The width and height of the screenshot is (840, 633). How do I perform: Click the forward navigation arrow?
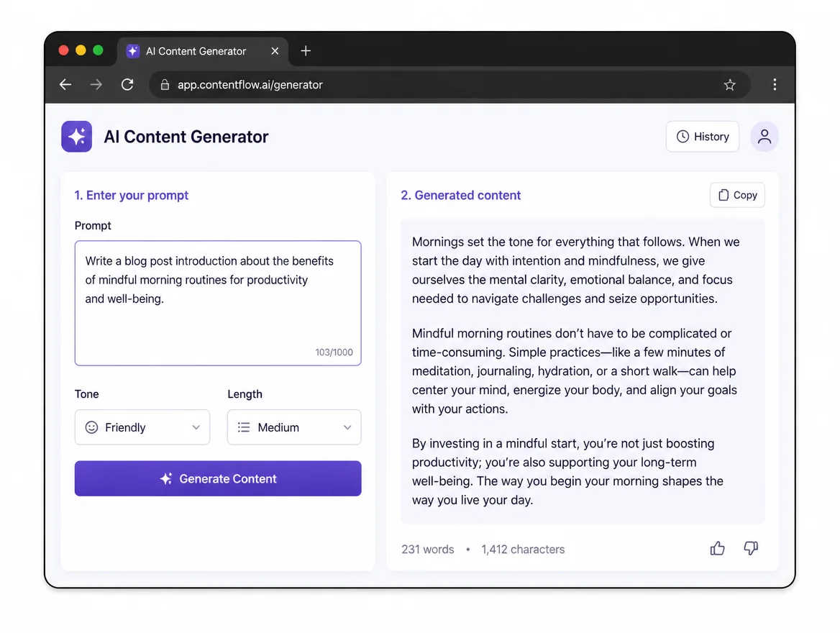[96, 85]
